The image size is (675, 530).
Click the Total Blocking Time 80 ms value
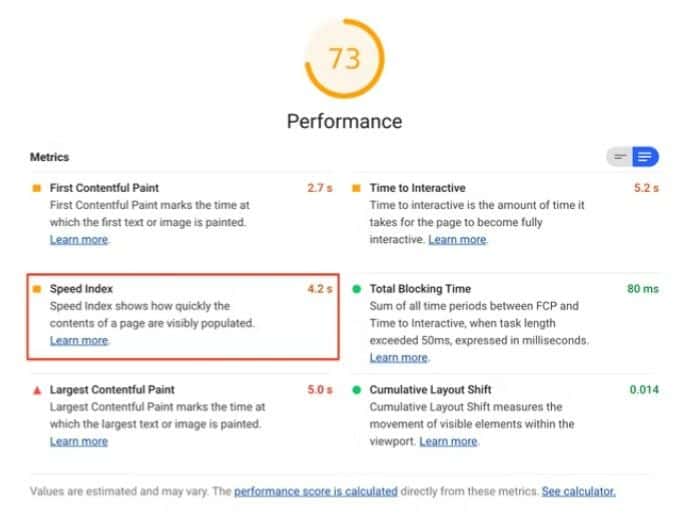[x=643, y=289]
